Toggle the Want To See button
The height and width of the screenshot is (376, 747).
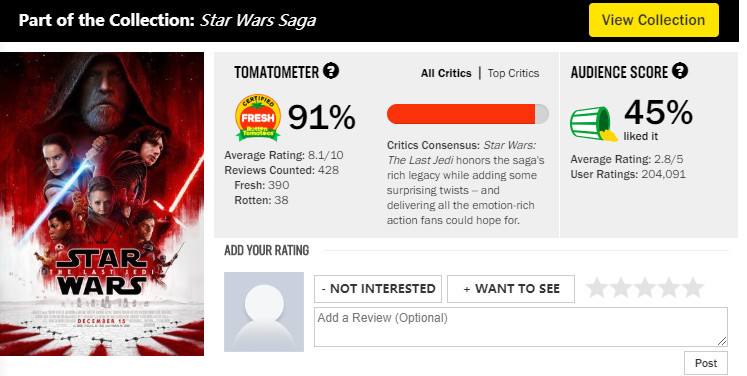(x=511, y=289)
